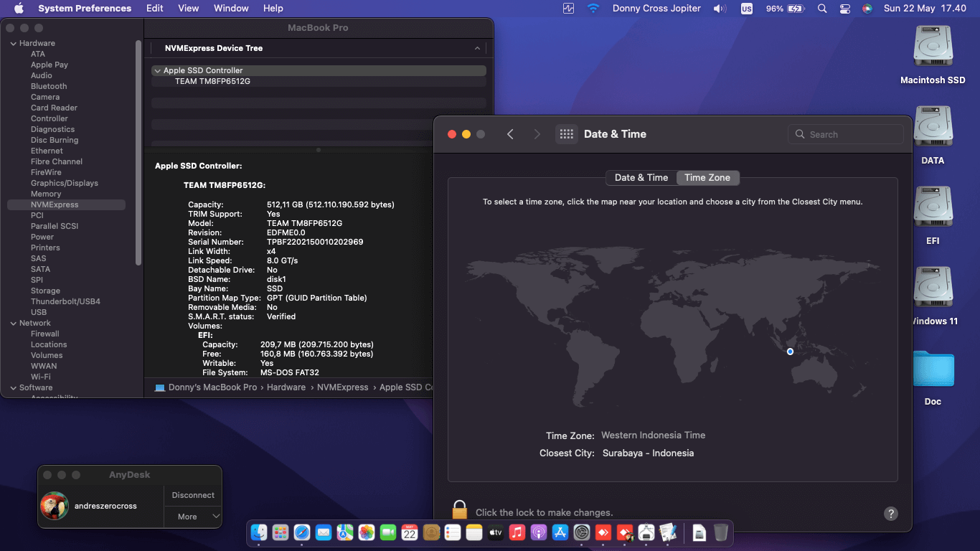Open the Edit menu

tap(154, 9)
